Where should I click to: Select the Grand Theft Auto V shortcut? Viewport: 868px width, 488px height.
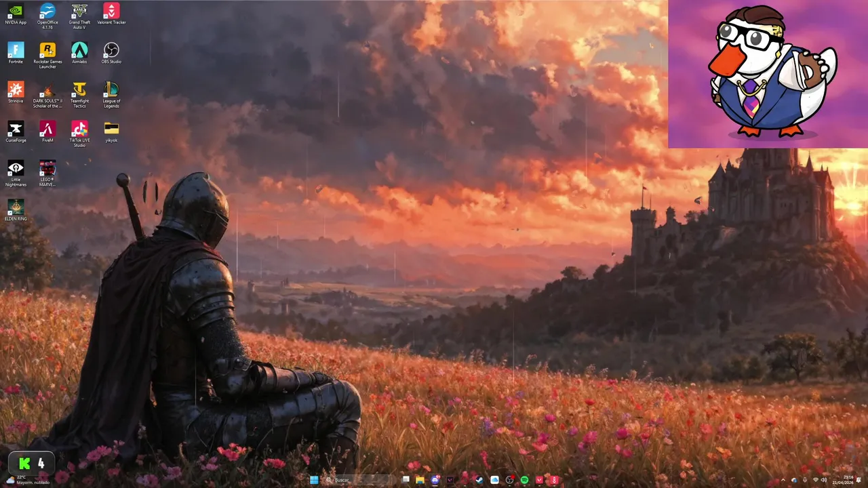[79, 16]
